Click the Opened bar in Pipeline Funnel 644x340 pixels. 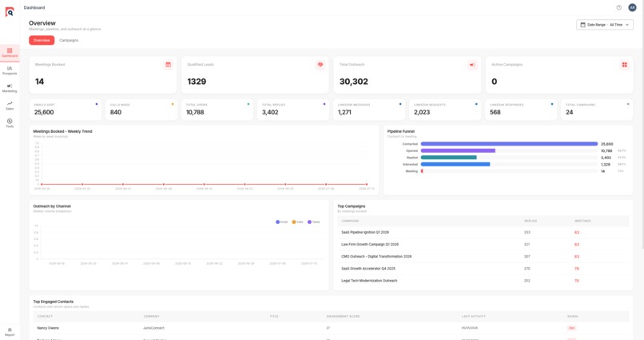pyautogui.click(x=458, y=151)
